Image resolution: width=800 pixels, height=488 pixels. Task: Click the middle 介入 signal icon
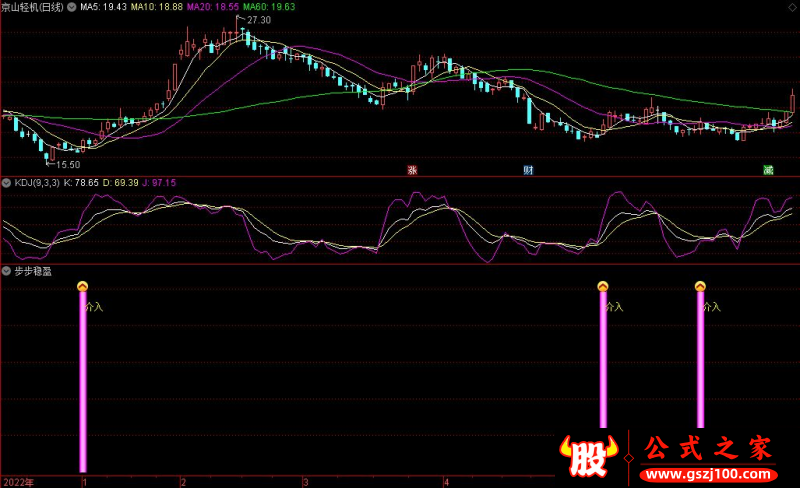[603, 287]
